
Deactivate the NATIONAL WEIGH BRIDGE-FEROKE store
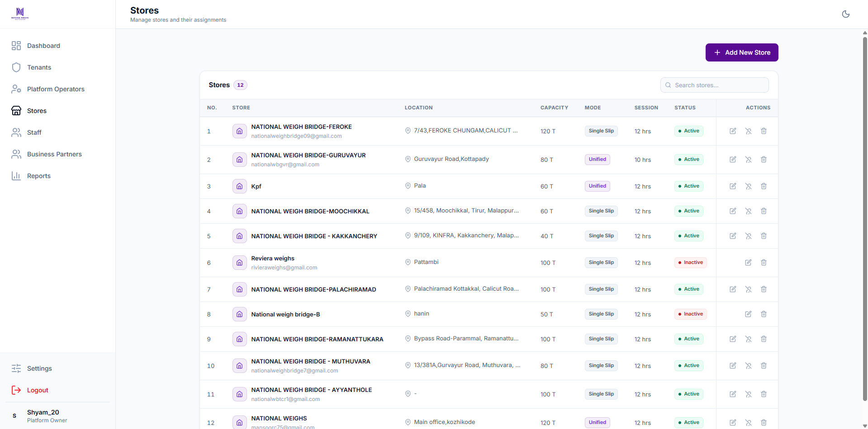coord(748,131)
